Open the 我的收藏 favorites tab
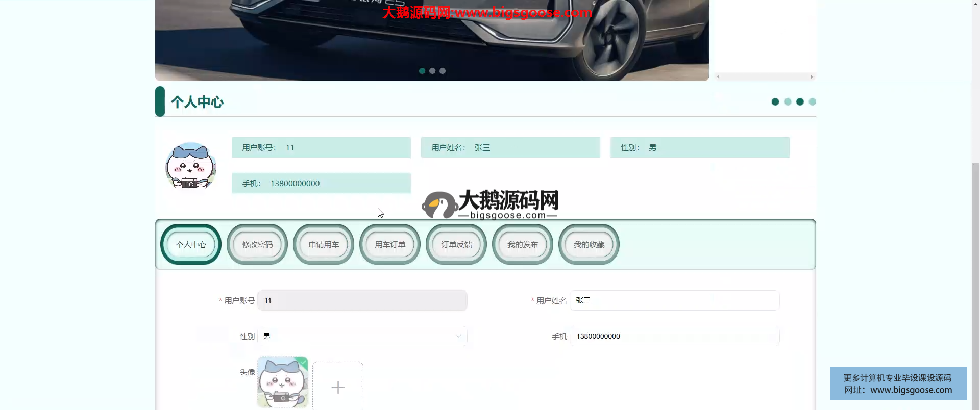The width and height of the screenshot is (980, 410). pos(589,244)
